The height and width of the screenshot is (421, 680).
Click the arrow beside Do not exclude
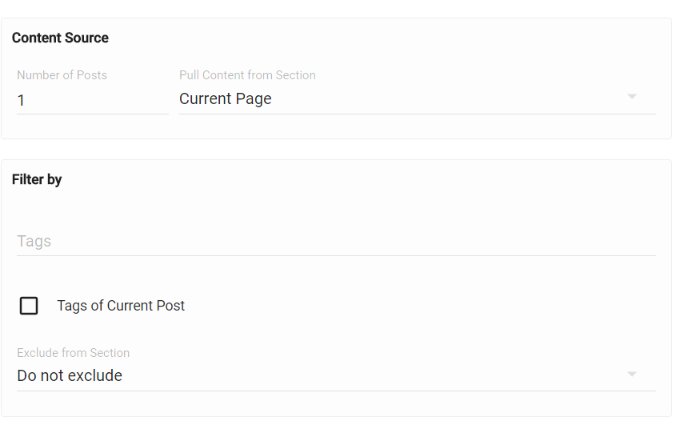632,375
